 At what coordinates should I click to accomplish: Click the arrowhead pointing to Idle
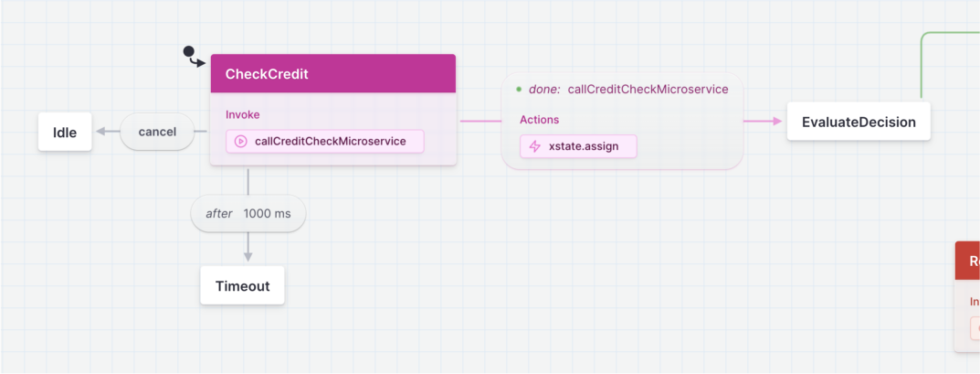pyautogui.click(x=101, y=132)
